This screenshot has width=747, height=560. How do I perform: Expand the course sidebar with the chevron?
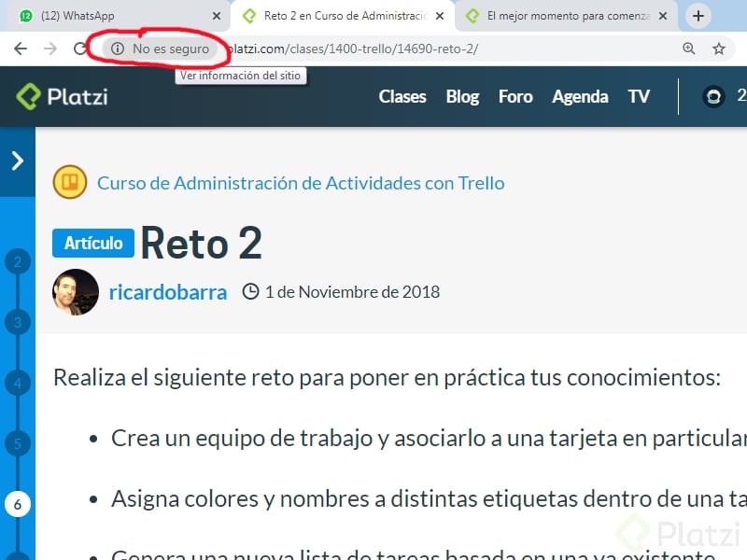click(x=18, y=161)
